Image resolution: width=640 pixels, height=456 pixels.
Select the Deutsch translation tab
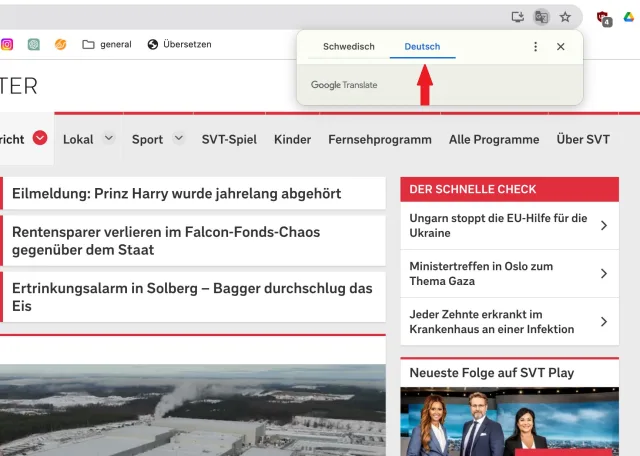[422, 47]
